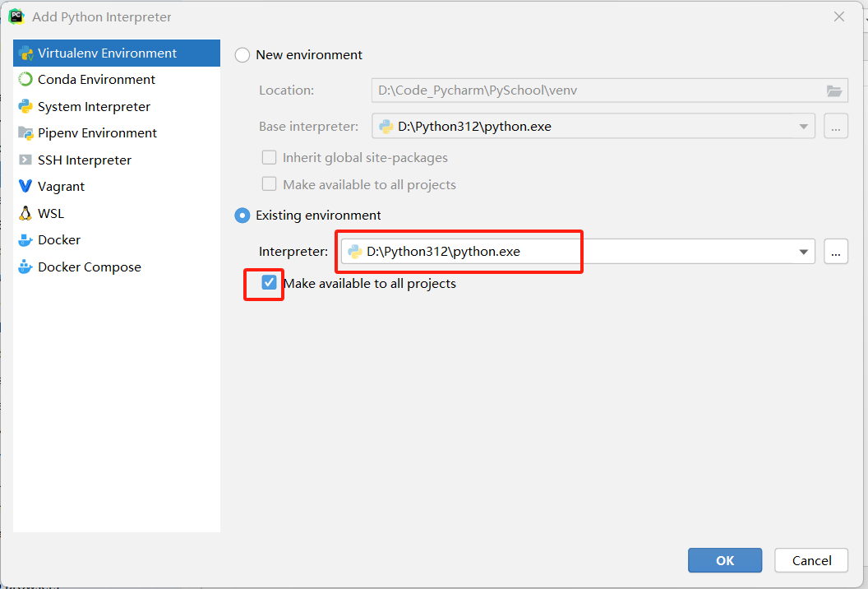Click the Cancel button
The width and height of the screenshot is (868, 589).
coord(811,560)
